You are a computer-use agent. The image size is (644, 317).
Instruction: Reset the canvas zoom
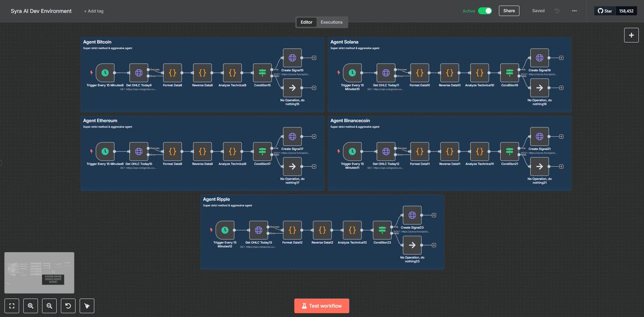click(68, 306)
